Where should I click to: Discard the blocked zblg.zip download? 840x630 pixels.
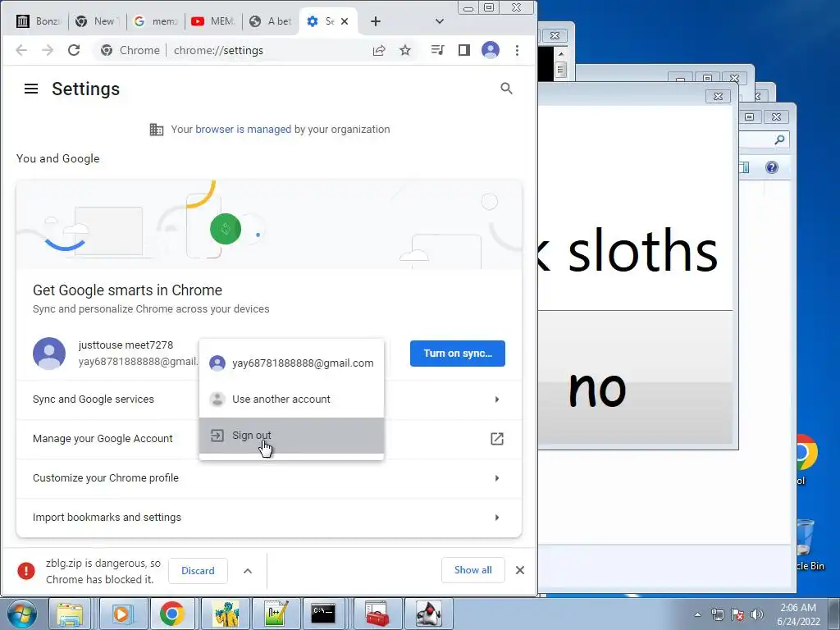point(198,571)
